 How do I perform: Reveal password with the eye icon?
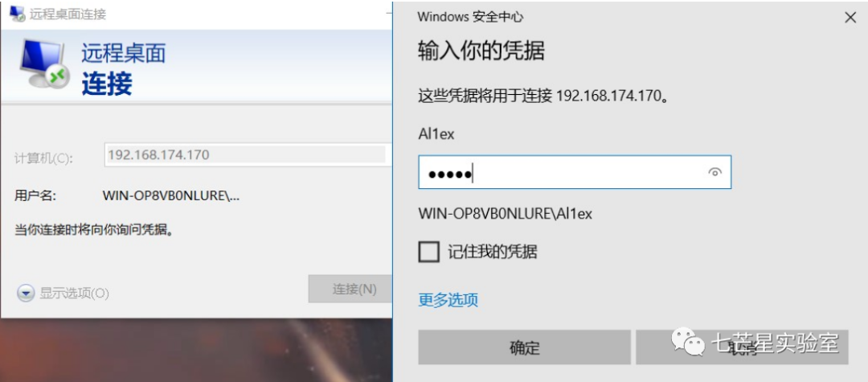pos(714,172)
